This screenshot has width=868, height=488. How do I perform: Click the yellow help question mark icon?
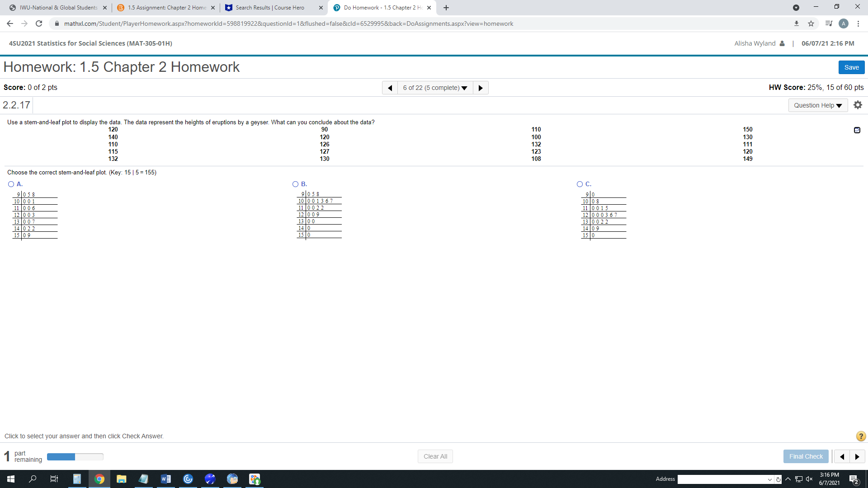(x=861, y=436)
